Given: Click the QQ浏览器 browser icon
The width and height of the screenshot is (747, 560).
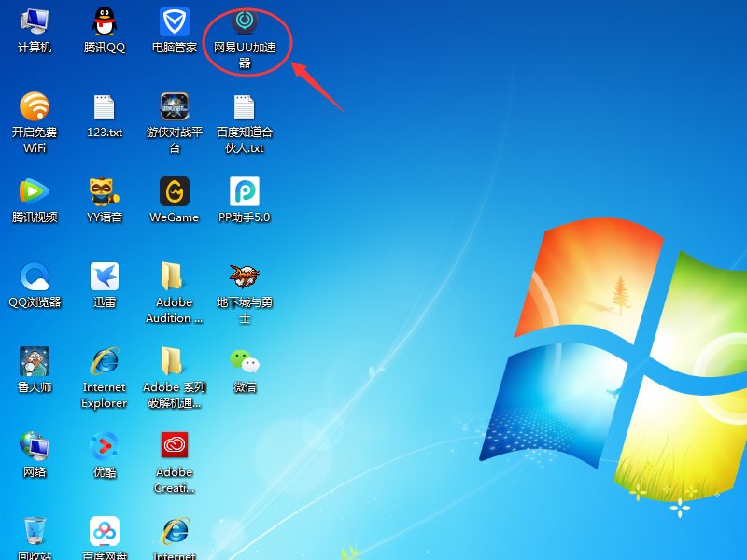Looking at the screenshot, I should click(x=35, y=277).
